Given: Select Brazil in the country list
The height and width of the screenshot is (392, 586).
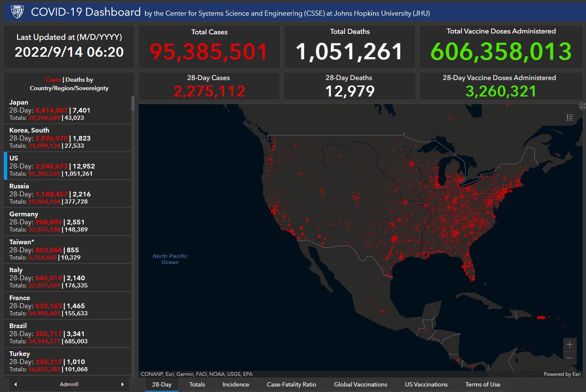Looking at the screenshot, I should click(x=68, y=334).
